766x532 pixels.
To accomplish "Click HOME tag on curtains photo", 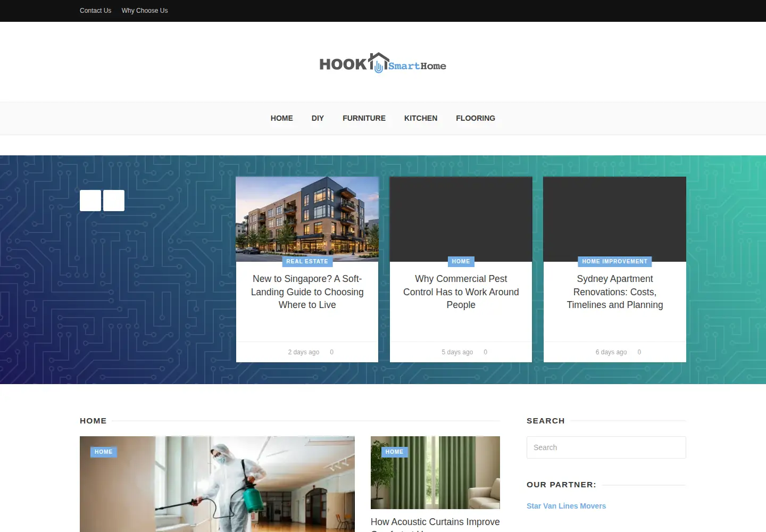I will pos(394,452).
